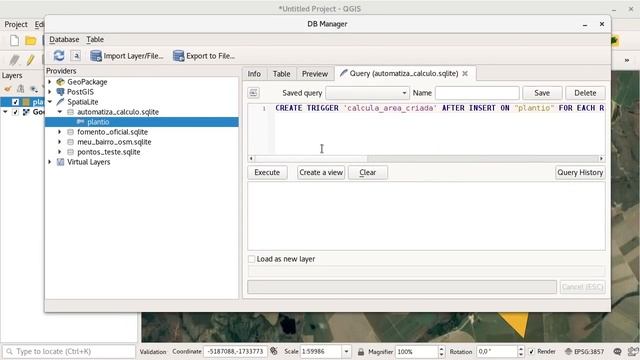640x360 pixels.
Task: Expand the PostGIS provider node
Action: (50, 92)
